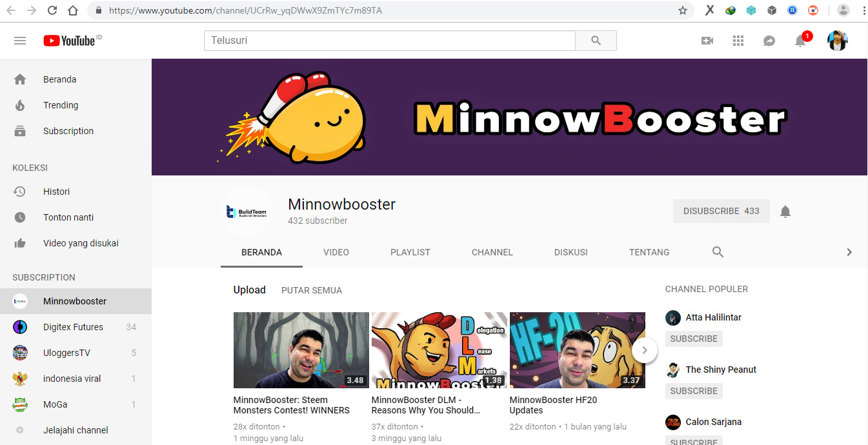Screen dimensions: 868x445
Task: Click the search magnifier button
Action: tap(596, 41)
